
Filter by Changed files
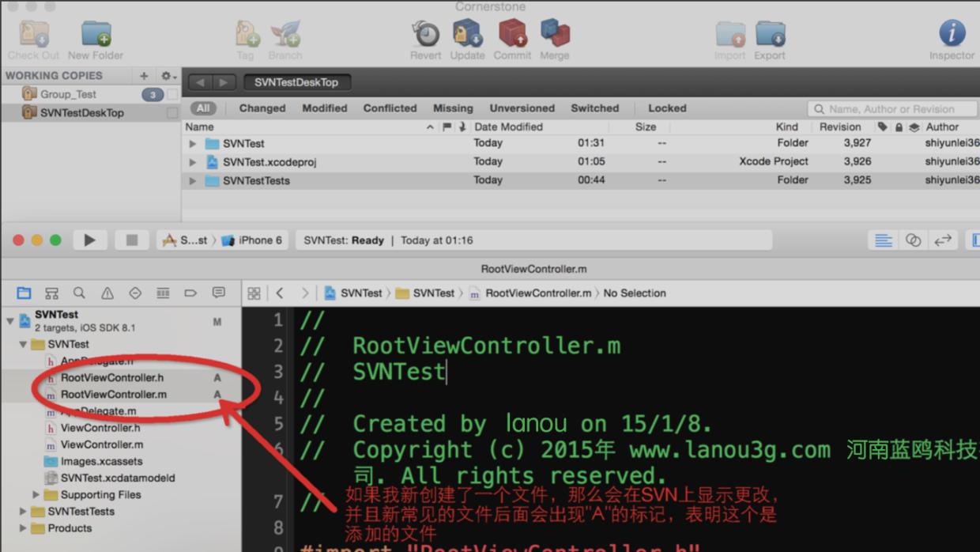tap(262, 108)
